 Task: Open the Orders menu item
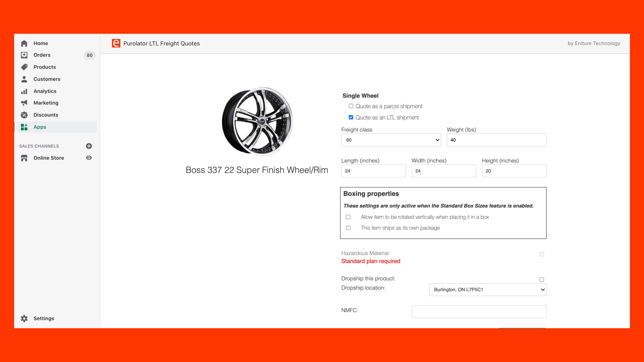(42, 55)
